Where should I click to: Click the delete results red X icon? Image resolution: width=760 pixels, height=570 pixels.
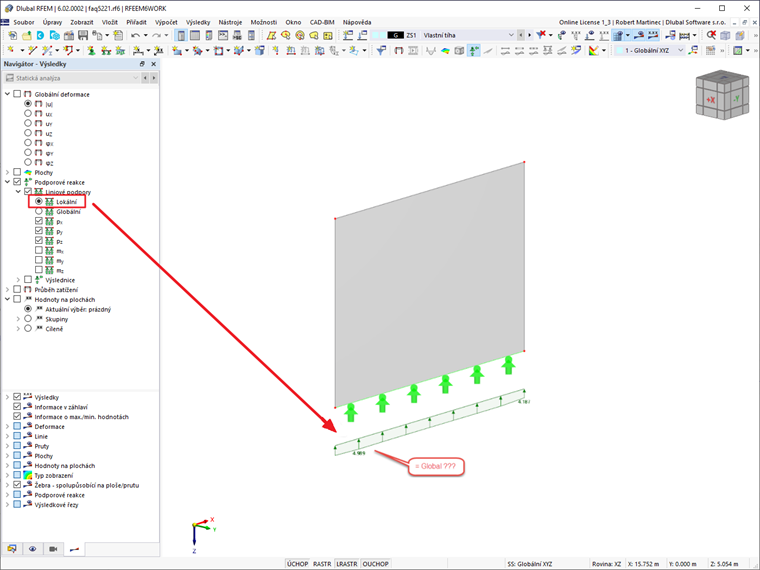(x=711, y=35)
